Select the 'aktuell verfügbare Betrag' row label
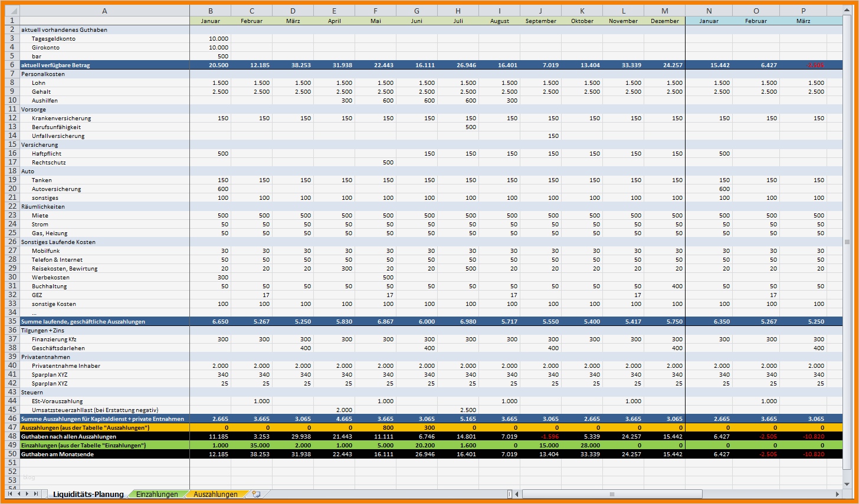 click(x=104, y=65)
